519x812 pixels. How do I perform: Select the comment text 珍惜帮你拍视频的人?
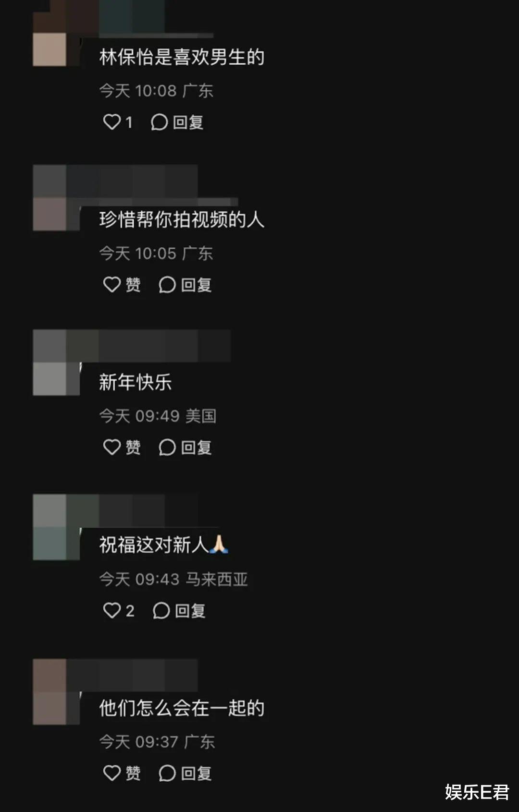point(182,220)
